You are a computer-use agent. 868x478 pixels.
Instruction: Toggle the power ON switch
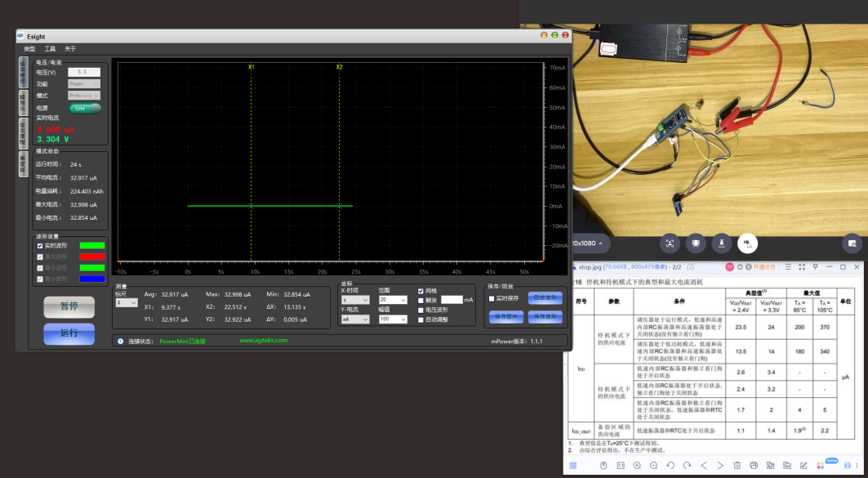(85, 108)
